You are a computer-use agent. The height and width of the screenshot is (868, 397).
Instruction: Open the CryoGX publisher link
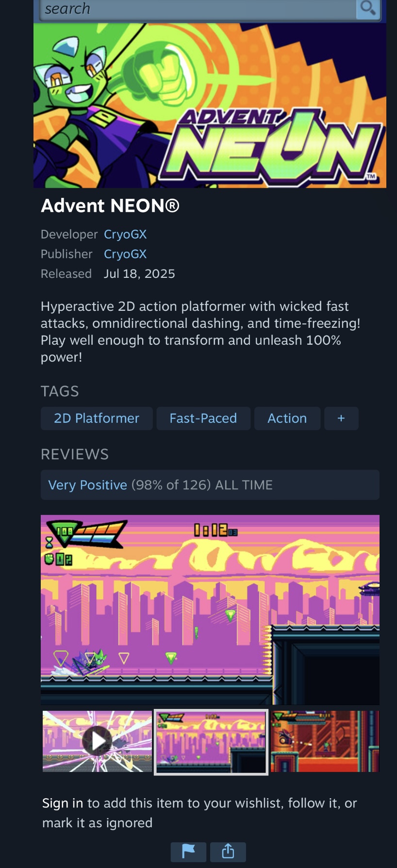(125, 254)
